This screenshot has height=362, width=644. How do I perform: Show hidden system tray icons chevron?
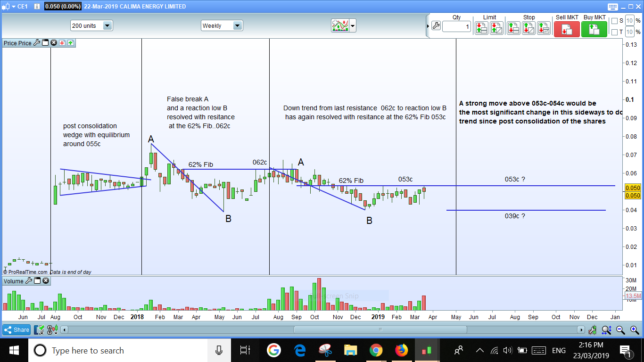(479, 350)
